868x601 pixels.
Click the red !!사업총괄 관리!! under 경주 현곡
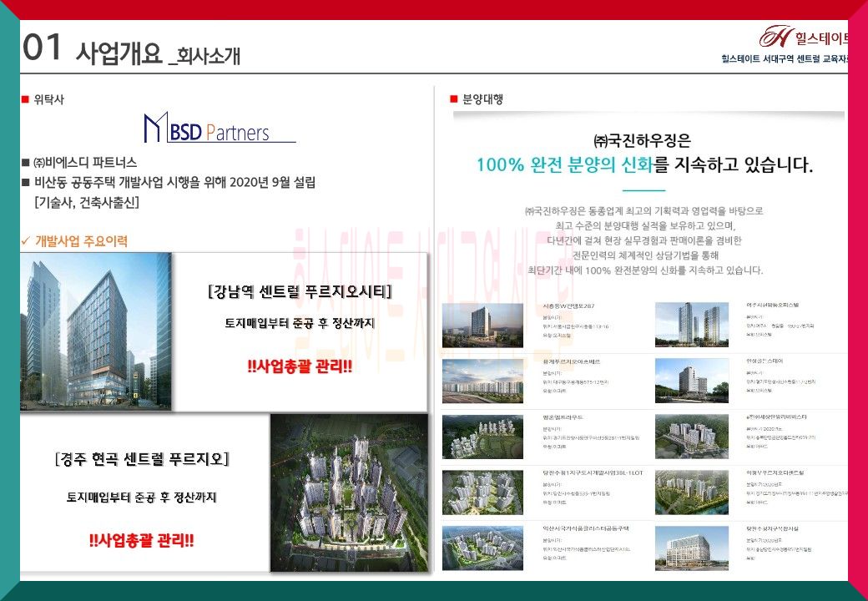142,541
